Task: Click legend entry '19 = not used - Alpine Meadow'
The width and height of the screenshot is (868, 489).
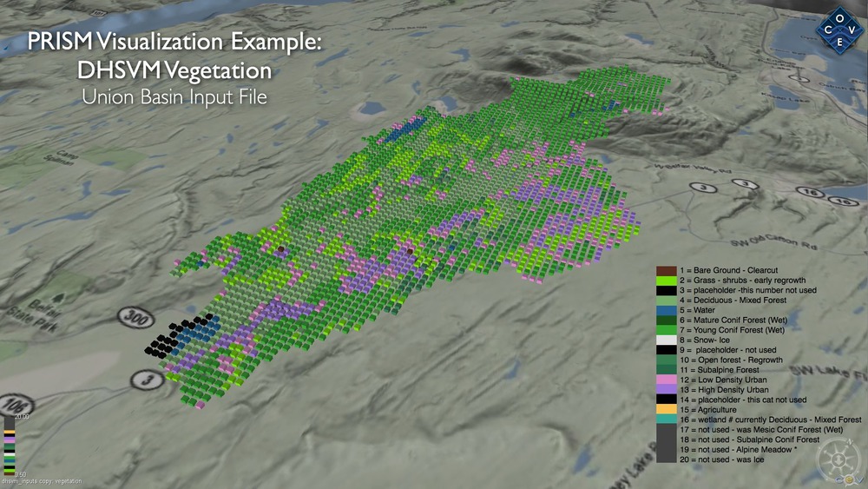Action: click(x=739, y=450)
